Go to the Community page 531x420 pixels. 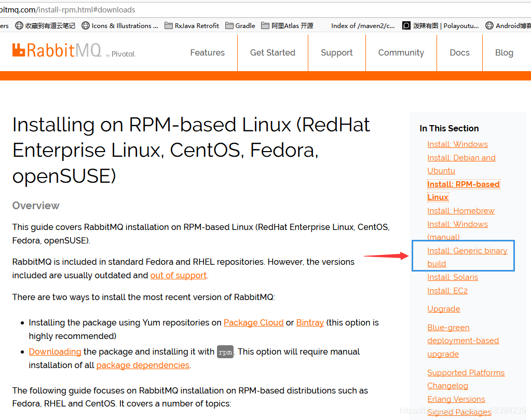point(401,52)
